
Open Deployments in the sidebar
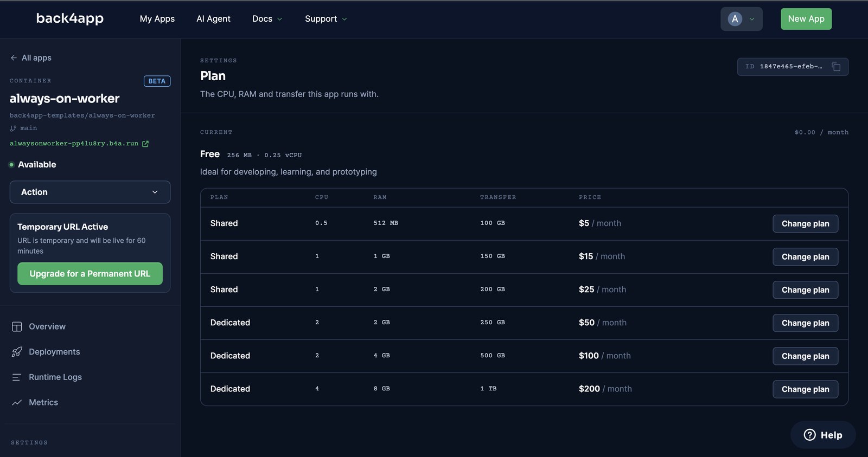coord(54,352)
